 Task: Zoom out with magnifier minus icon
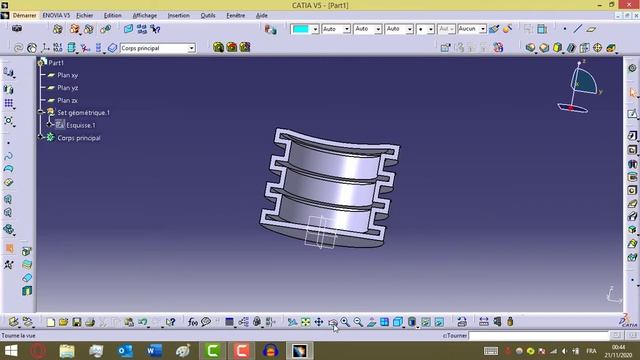pyautogui.click(x=358, y=322)
